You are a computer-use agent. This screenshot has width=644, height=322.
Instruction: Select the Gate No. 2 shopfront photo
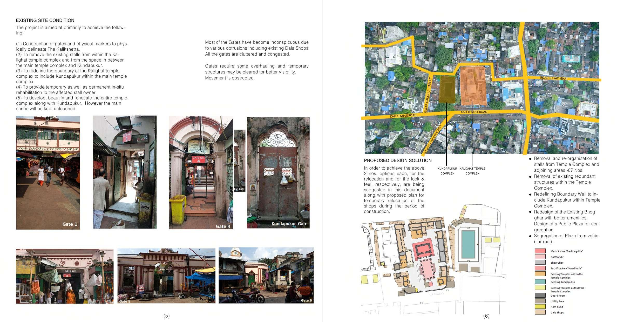[x=65, y=276]
